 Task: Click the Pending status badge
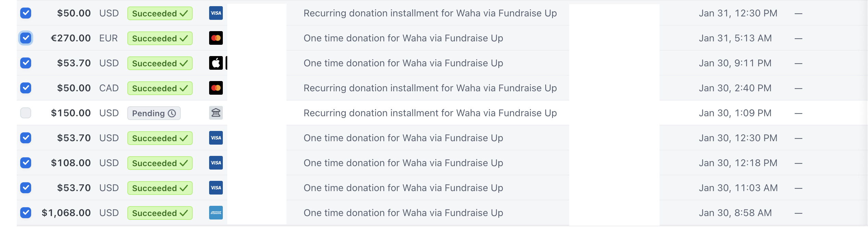154,113
